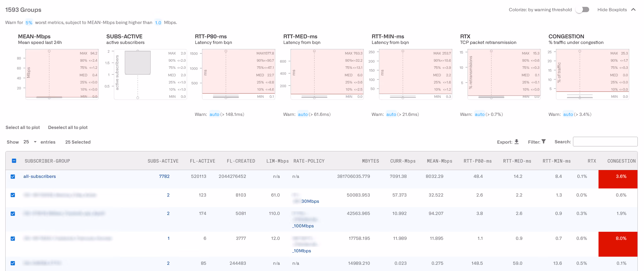
Task: Click Select all to plot
Action: (x=23, y=127)
